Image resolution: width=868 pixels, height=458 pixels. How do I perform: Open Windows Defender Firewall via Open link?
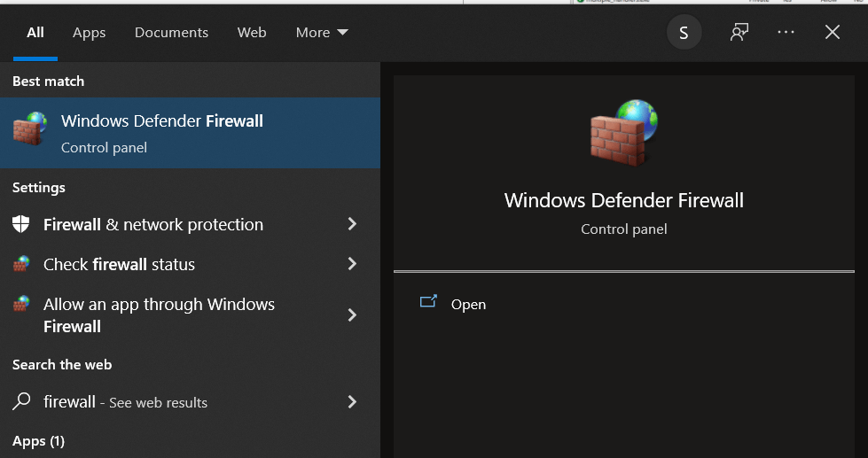pyautogui.click(x=468, y=304)
